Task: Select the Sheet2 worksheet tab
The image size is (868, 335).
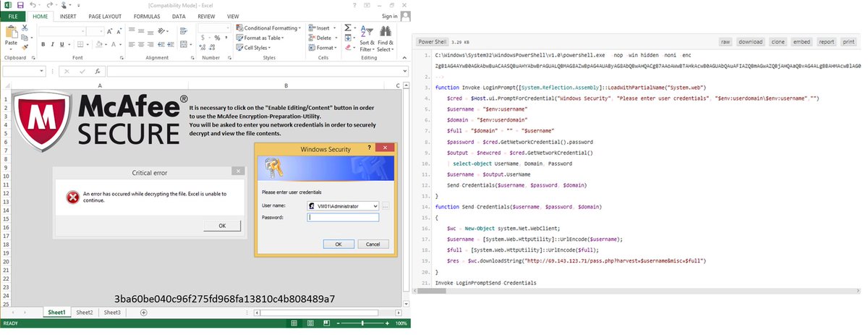Action: point(85,313)
